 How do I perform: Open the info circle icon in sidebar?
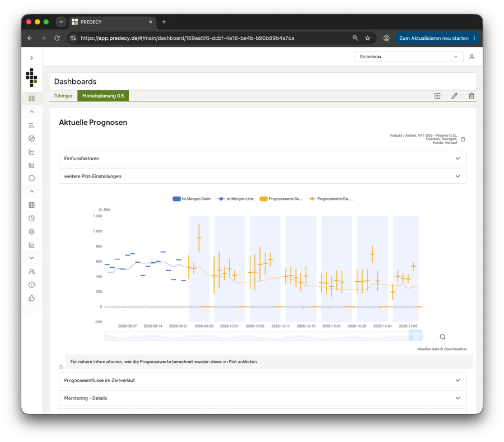(x=31, y=285)
